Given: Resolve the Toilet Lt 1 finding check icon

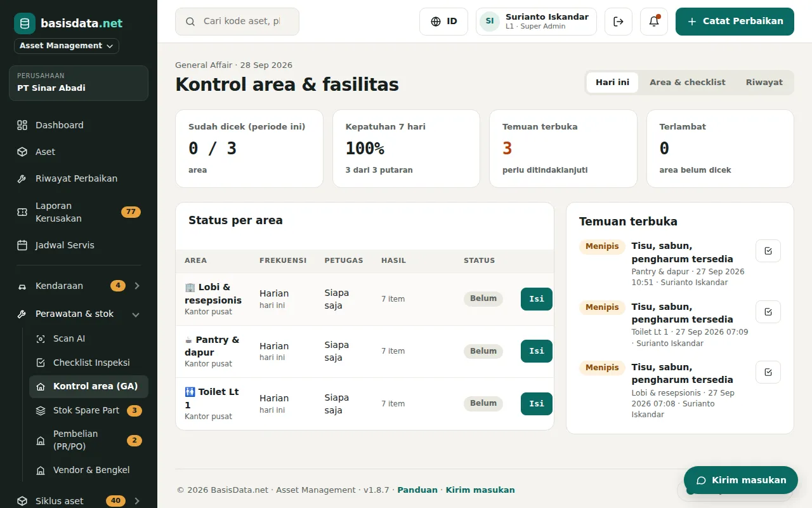Looking at the screenshot, I should [x=768, y=312].
